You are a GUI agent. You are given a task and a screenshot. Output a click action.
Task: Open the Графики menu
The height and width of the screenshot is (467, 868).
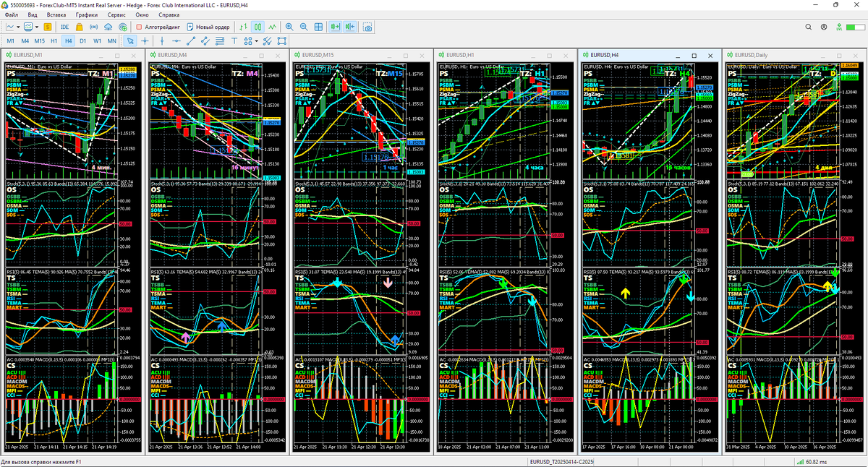(x=87, y=14)
